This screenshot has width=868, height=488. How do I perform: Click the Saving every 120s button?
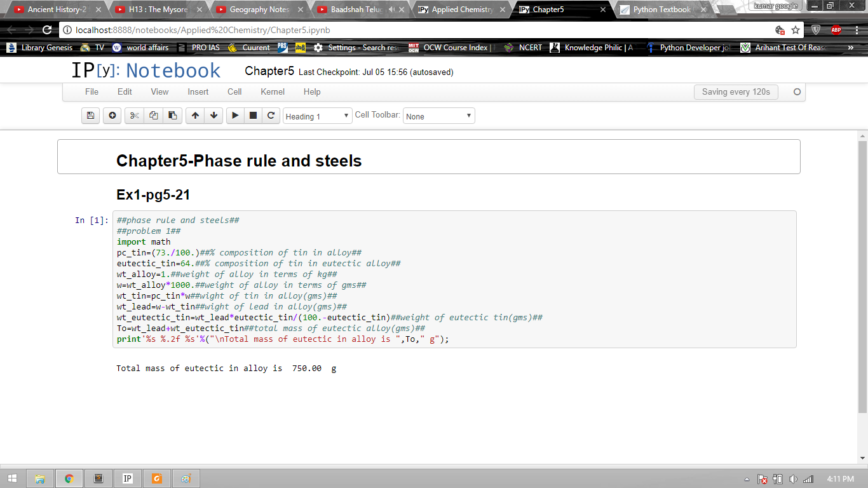click(736, 91)
